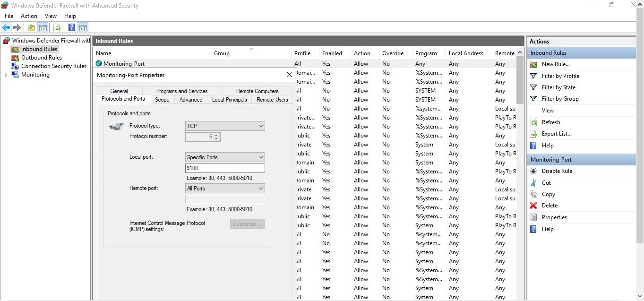Sort by the Name column header

[152, 53]
